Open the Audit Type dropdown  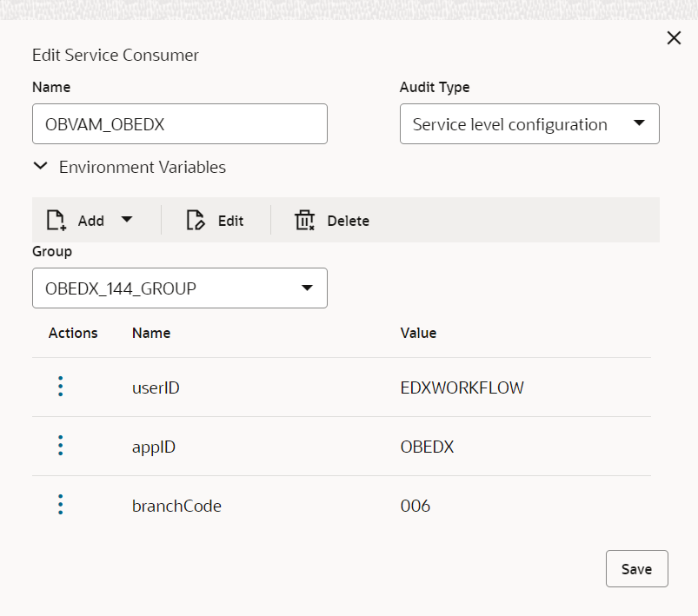coord(529,123)
